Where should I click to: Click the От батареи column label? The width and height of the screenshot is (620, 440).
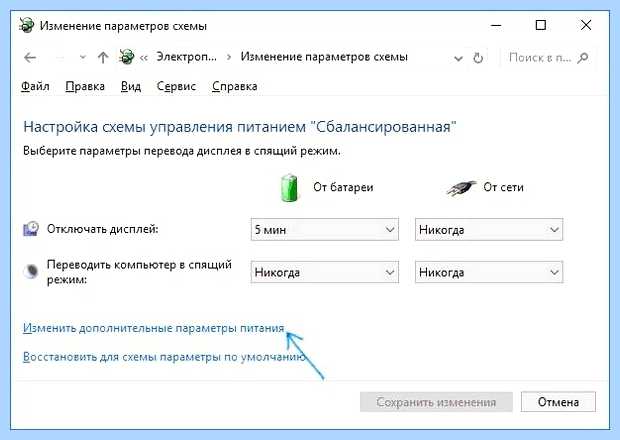pos(343,187)
